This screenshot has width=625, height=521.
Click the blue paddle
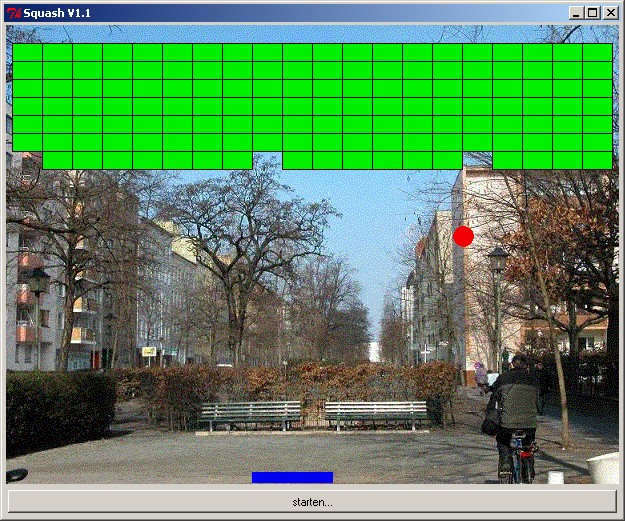(292, 477)
